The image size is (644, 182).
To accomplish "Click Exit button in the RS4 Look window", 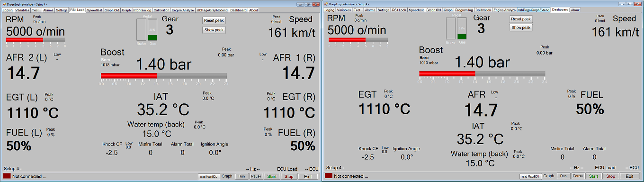I will pos(308,176).
